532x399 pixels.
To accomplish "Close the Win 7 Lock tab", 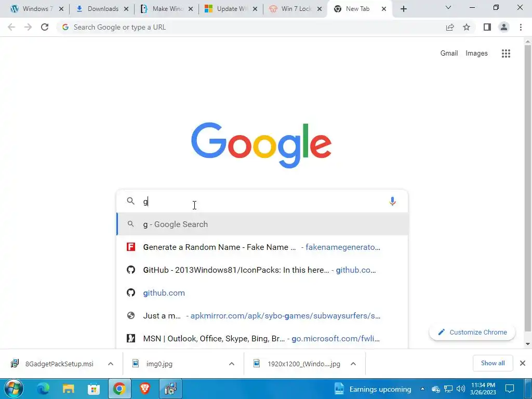I will (x=320, y=9).
